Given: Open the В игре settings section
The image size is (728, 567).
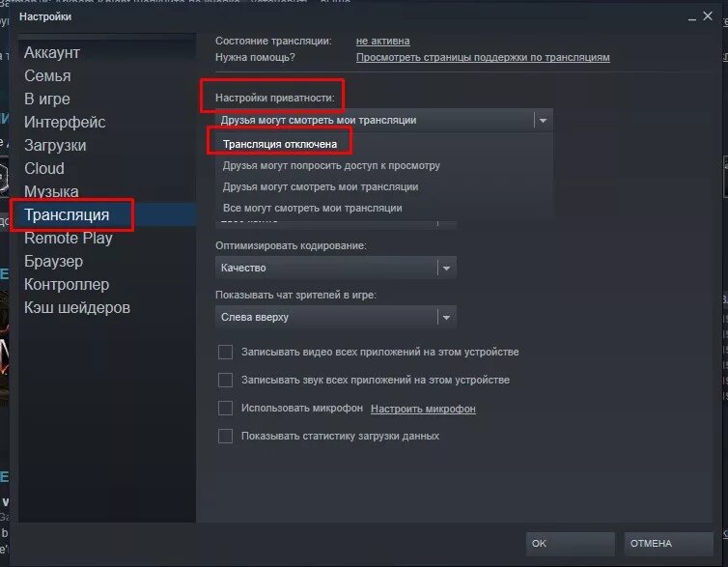Looking at the screenshot, I should click(x=47, y=99).
